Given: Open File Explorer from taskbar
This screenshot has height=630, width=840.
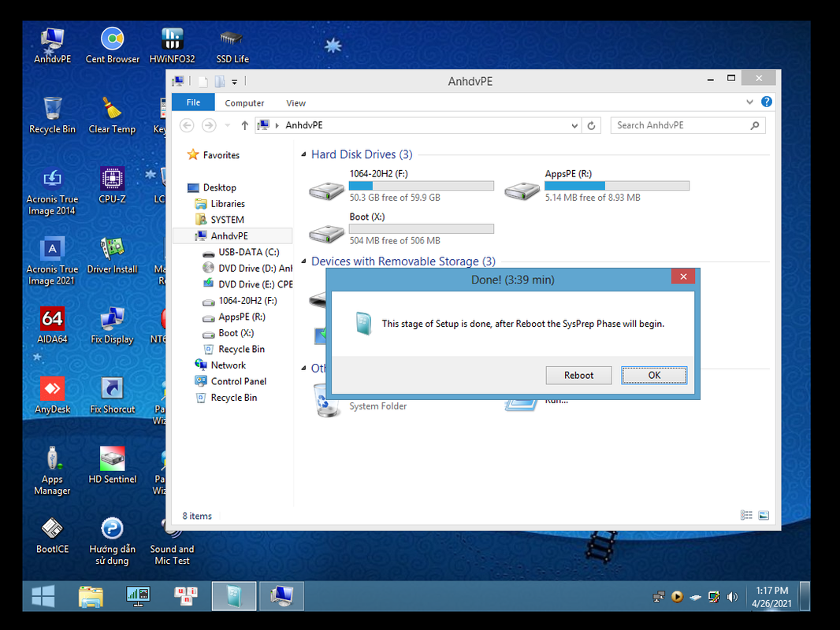Looking at the screenshot, I should 91,595.
